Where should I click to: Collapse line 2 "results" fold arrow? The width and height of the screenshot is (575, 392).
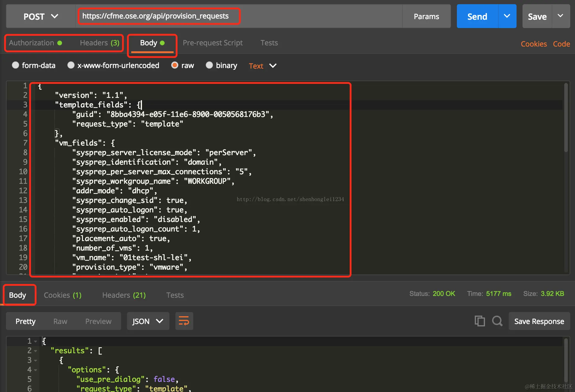click(x=35, y=351)
